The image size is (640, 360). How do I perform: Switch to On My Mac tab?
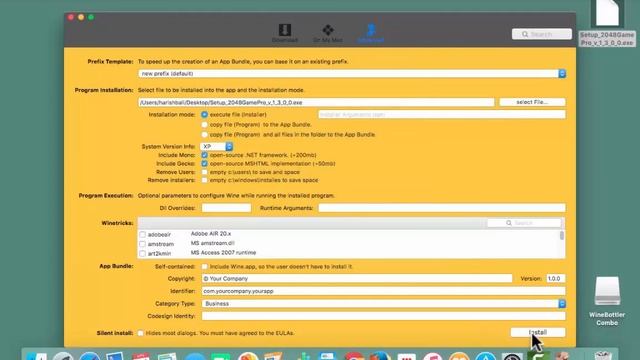point(328,33)
